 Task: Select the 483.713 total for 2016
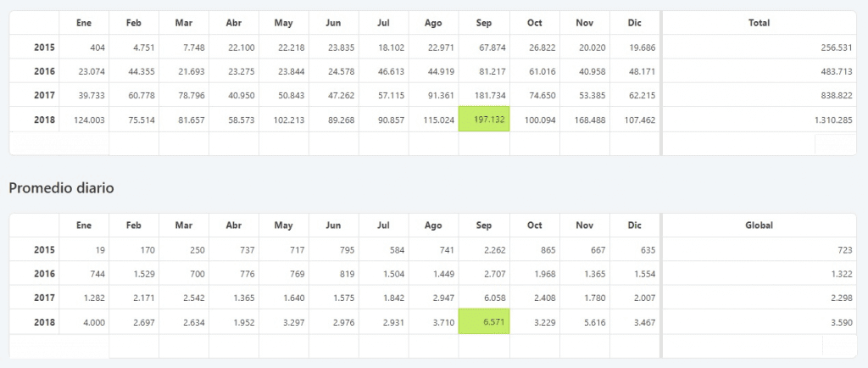click(834, 71)
